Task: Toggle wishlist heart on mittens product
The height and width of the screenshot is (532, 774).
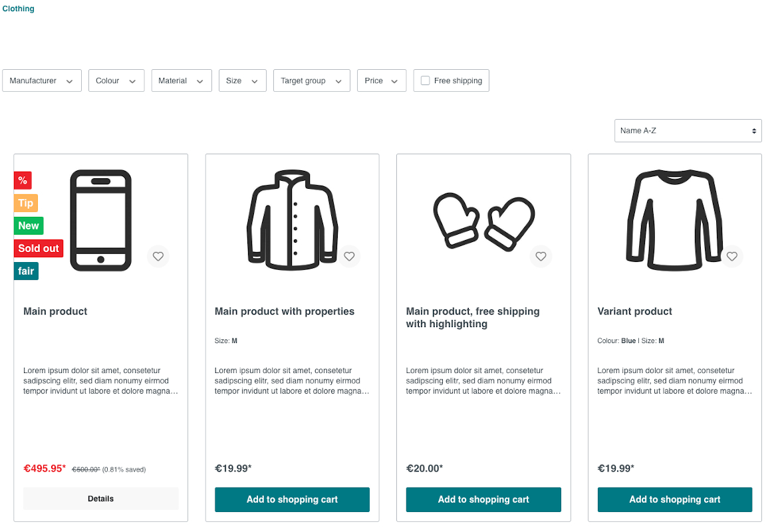Action: pos(541,256)
